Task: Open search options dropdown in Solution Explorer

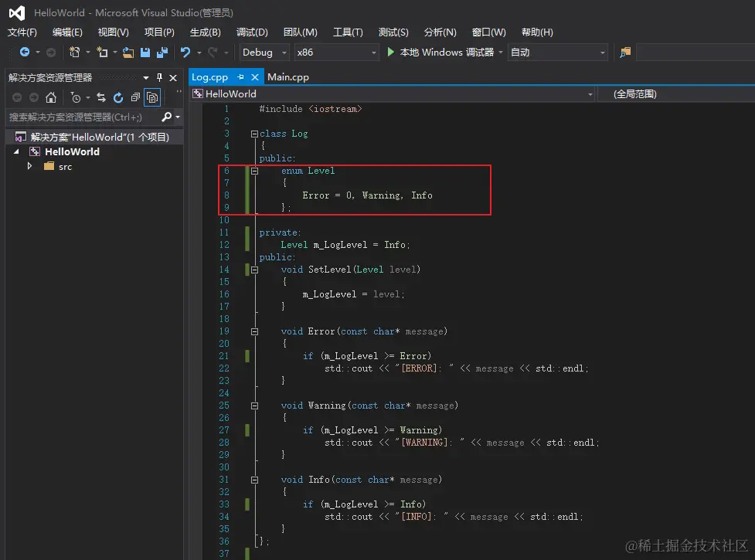Action: coord(178,117)
